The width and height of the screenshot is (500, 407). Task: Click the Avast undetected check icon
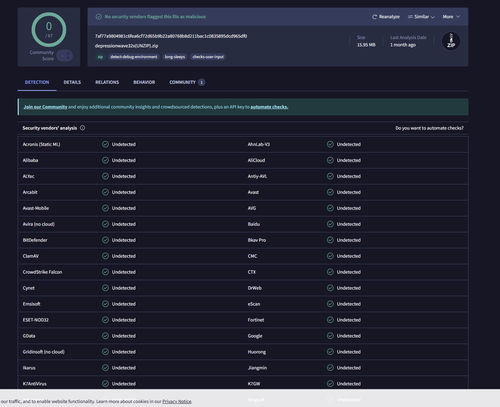[330, 192]
